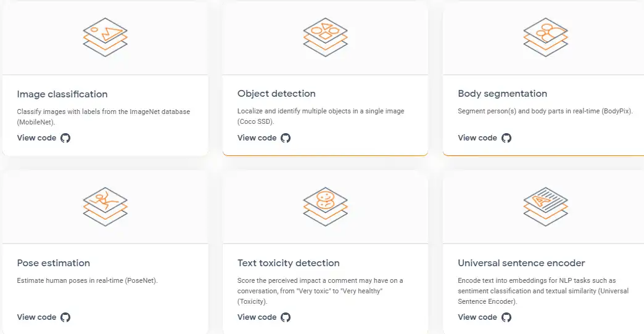Screen dimensions: 644x334
Task: Click GitHub icon under Object detection
Action: (x=286, y=138)
